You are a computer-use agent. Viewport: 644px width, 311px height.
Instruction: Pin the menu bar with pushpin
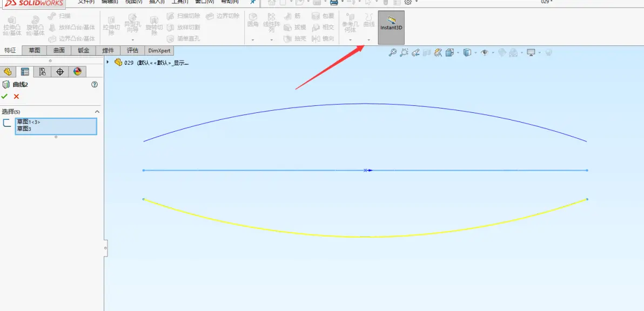tap(252, 2)
